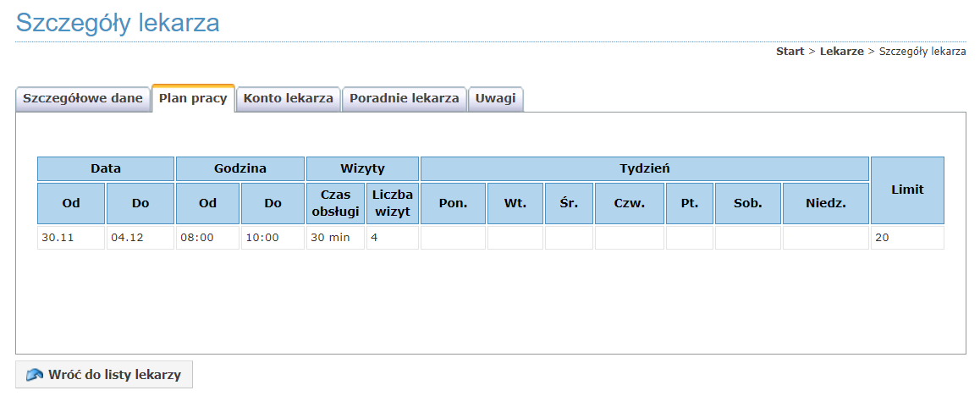Select the 30.11 start date cell
Screen dimensions: 980x396
point(71,238)
